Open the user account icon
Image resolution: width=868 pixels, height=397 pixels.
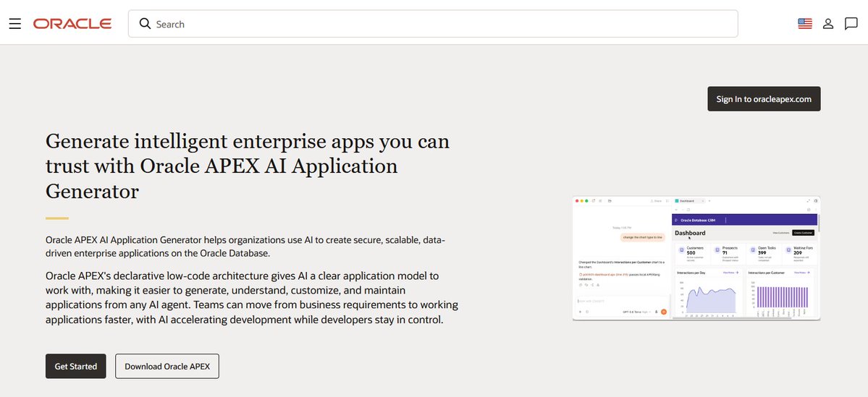point(828,24)
